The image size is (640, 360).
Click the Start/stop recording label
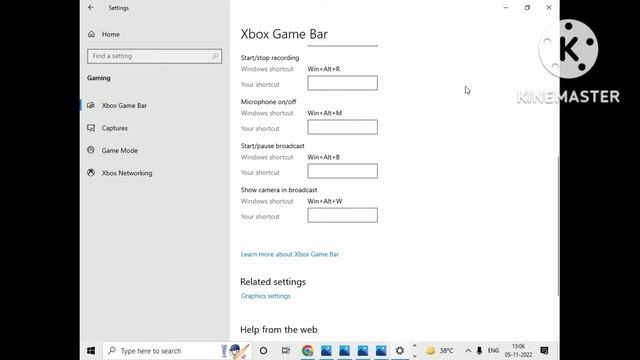point(270,58)
